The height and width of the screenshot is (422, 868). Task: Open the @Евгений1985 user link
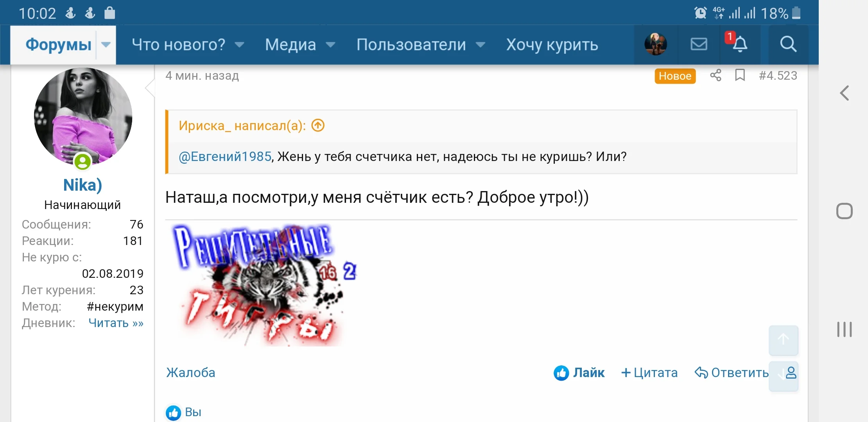click(x=224, y=156)
